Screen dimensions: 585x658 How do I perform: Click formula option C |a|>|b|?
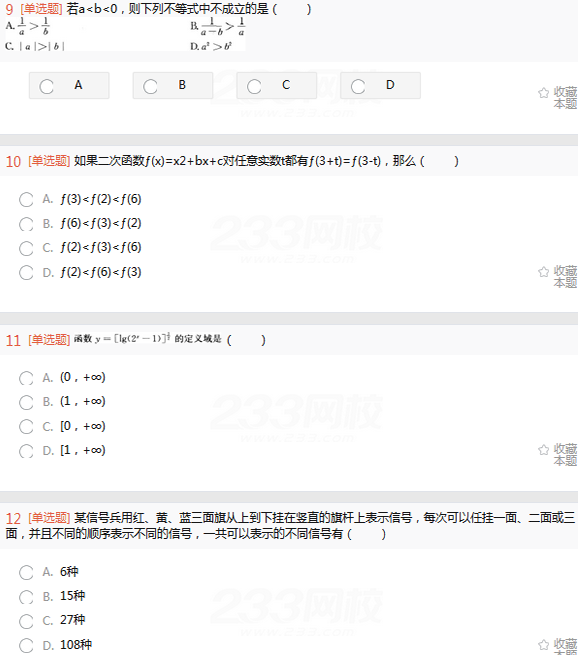click(x=35, y=47)
